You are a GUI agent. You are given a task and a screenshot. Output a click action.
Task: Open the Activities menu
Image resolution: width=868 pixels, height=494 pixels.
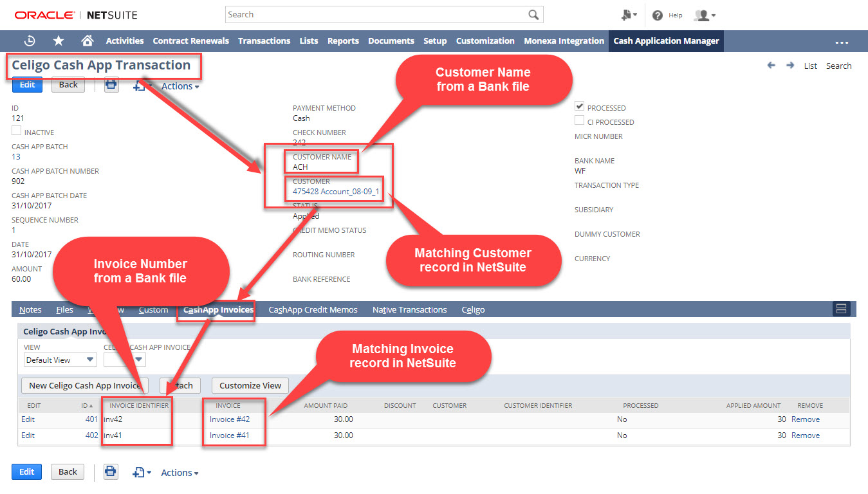point(125,41)
